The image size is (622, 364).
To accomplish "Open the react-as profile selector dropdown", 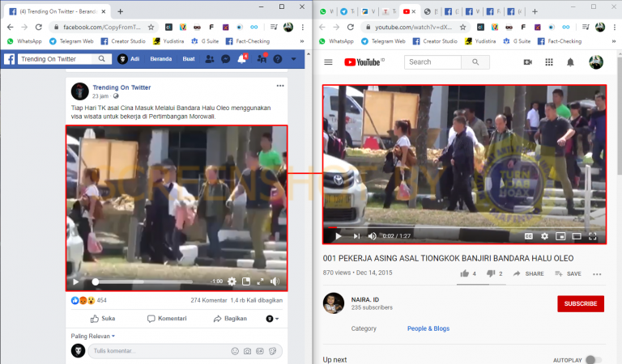I will point(272,319).
